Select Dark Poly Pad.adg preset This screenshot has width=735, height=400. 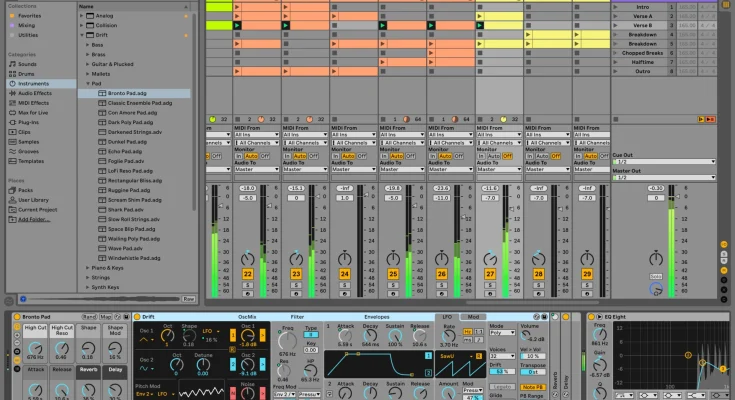tap(129, 122)
